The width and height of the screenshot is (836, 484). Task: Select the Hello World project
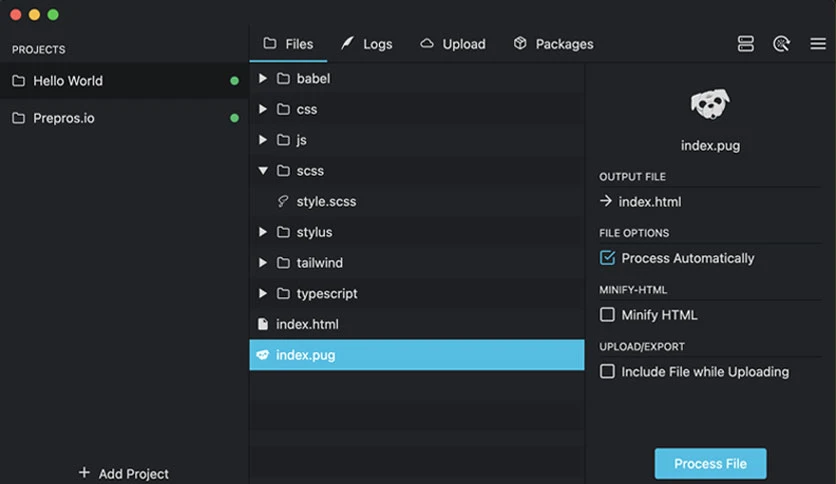124,80
